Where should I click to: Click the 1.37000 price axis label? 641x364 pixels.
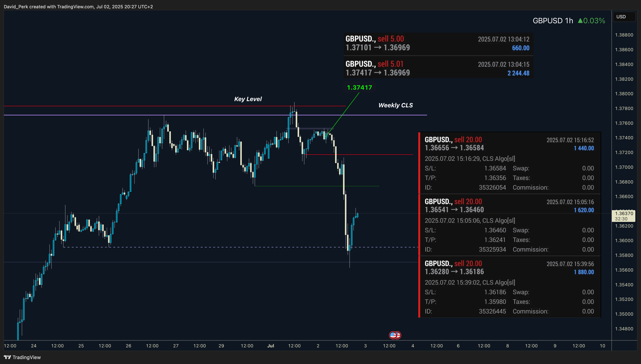[x=624, y=167]
